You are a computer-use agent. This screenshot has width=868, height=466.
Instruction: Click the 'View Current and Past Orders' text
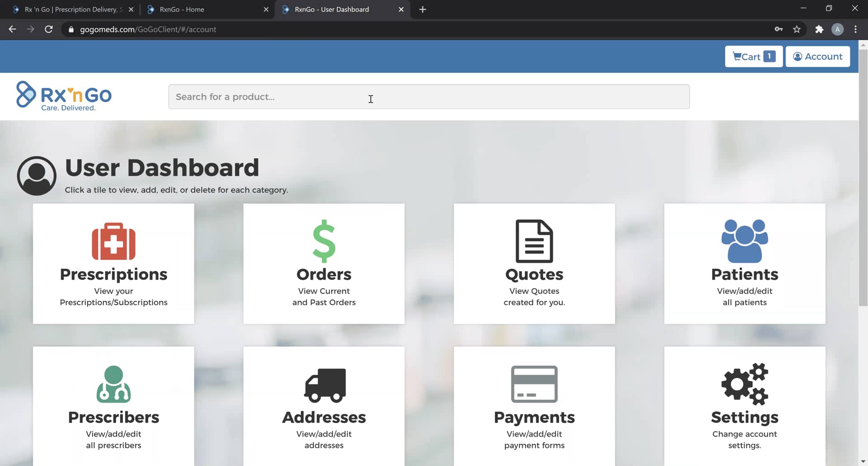click(x=324, y=297)
